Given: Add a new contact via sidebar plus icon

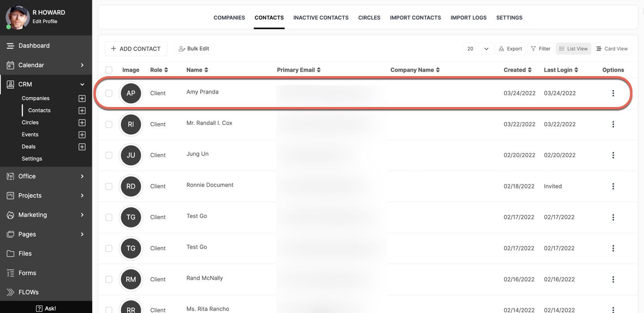Looking at the screenshot, I should [82, 111].
